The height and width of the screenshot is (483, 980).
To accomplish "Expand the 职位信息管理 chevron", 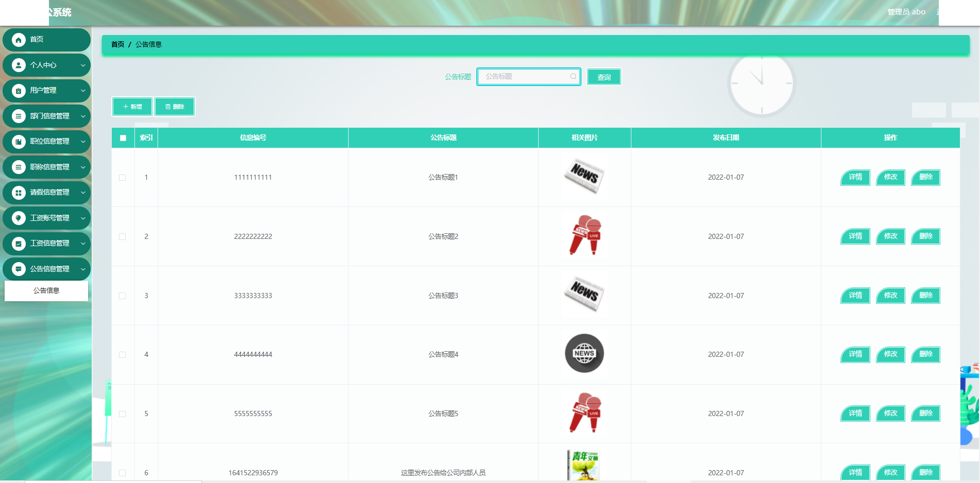I will click(83, 142).
